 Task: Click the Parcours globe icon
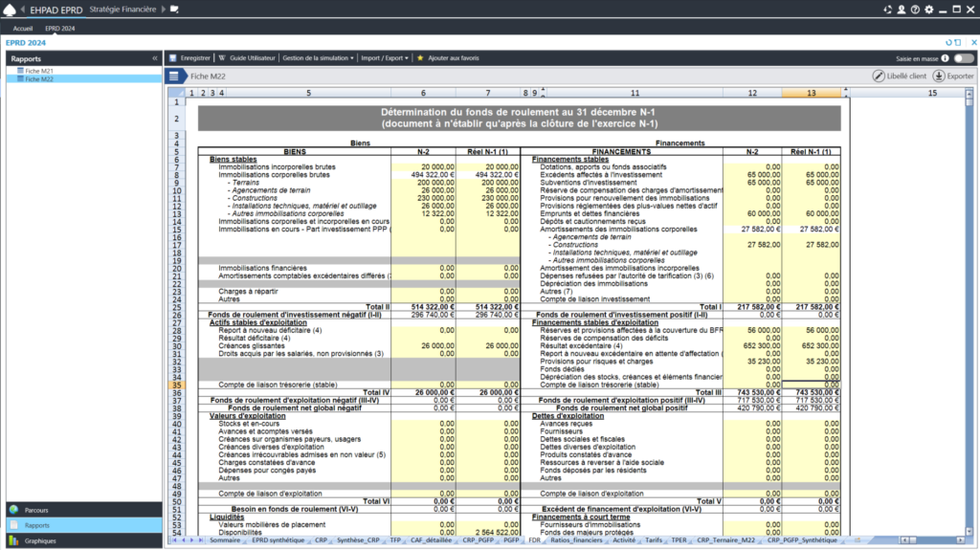click(x=13, y=510)
